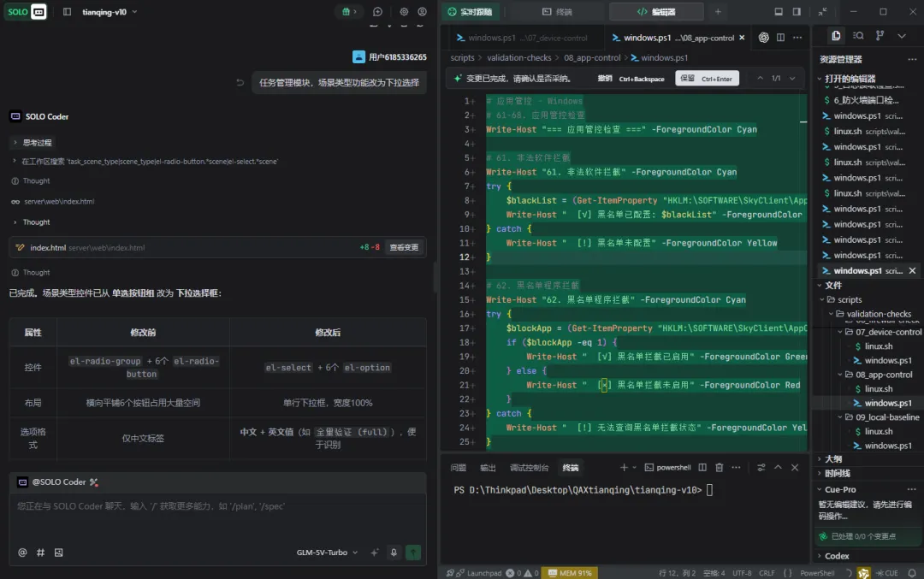924x579 pixels.
Task: Click the # context icon in chat input
Action: tap(41, 552)
